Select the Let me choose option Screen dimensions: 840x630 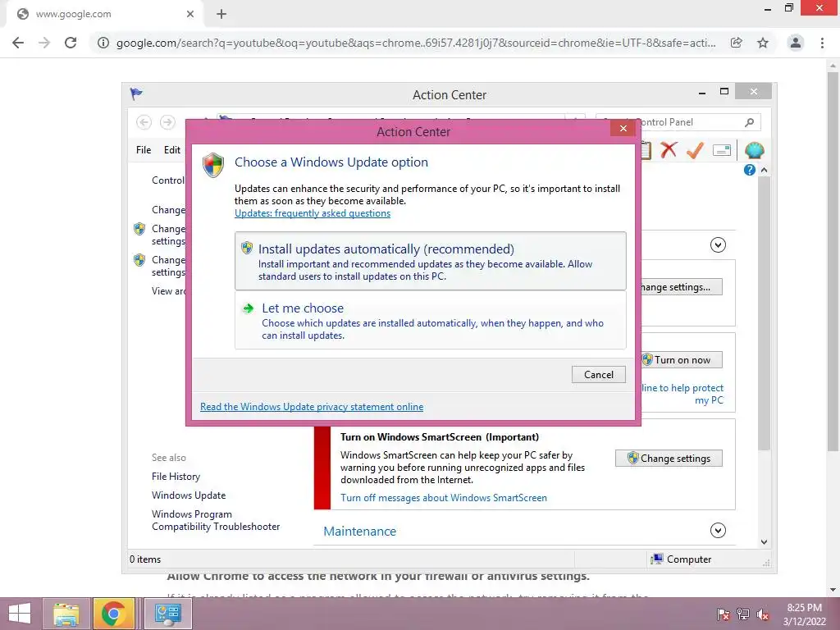pyautogui.click(x=430, y=321)
